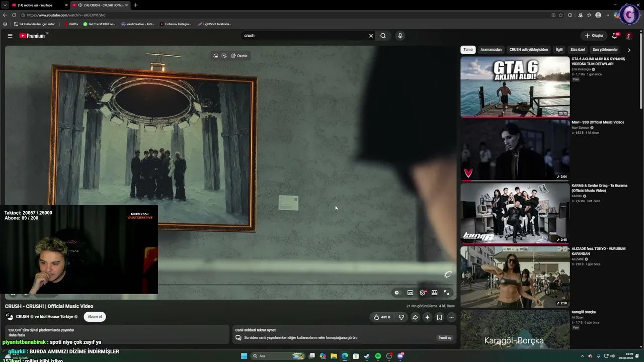Show more filter chips with right chevron
Image resolution: width=644 pixels, height=362 pixels.
coord(629,50)
